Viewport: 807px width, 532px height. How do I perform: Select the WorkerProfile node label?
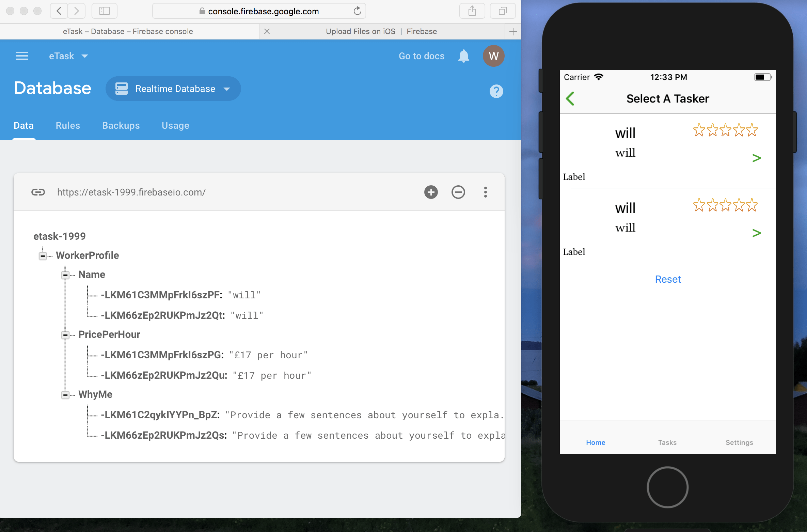(88, 255)
